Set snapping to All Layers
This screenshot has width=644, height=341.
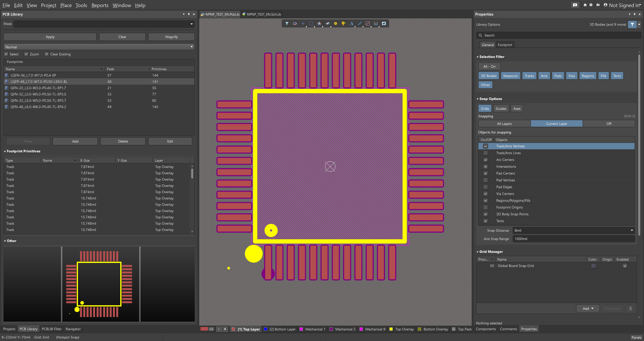tap(504, 124)
